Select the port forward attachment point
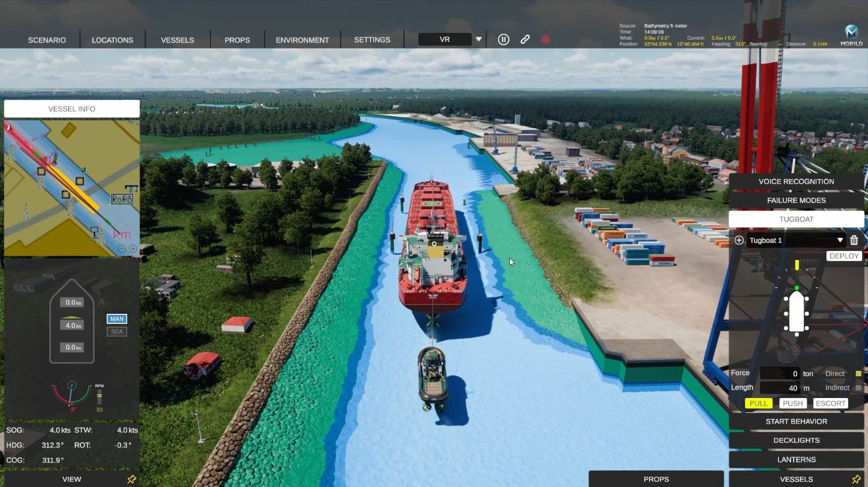 (786, 299)
